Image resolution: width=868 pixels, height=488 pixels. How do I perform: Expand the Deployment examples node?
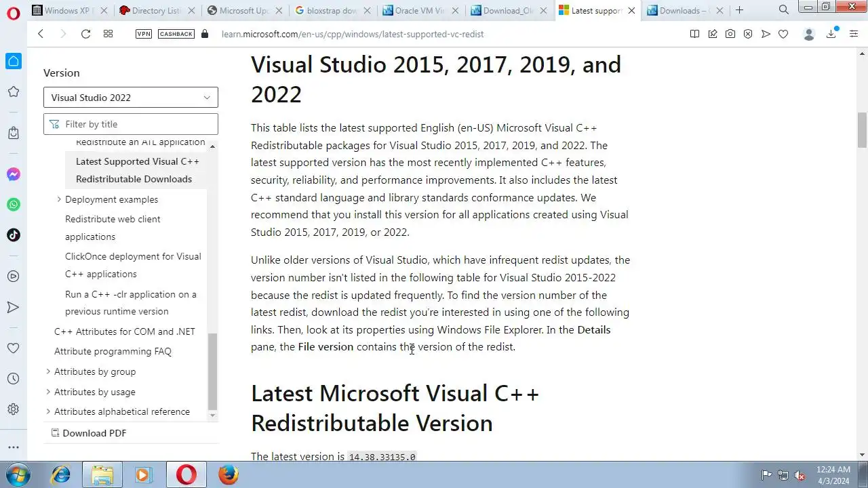(59, 199)
